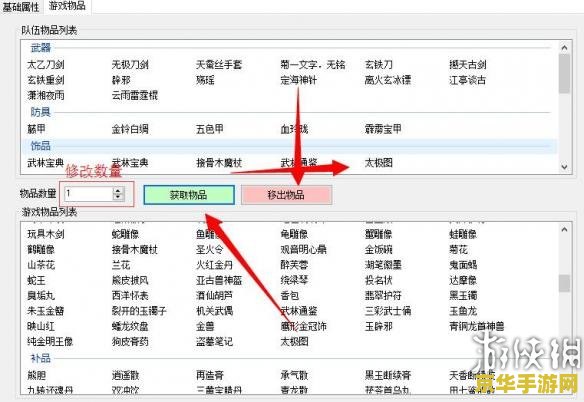The image size is (584, 402).
Task: Select 达摩像 in the game item list
Action: [x=463, y=281]
